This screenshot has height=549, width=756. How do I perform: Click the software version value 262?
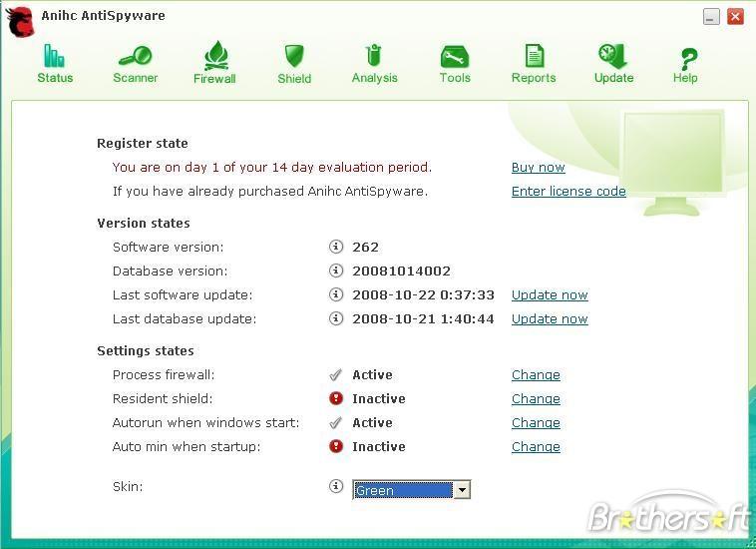click(365, 247)
